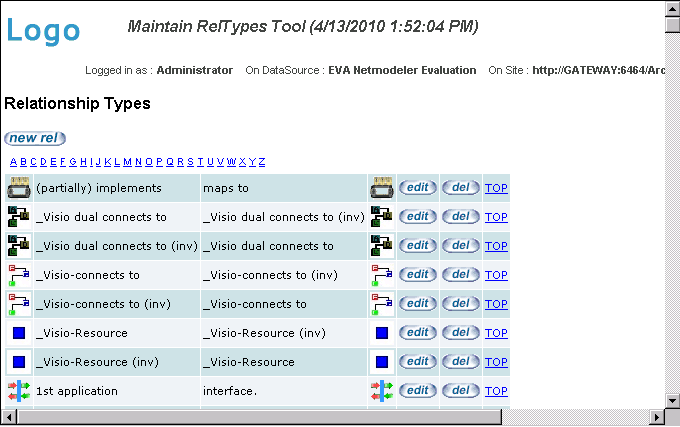Jump to letter Z in alphabet index
This screenshot has height=427, width=680.
(x=262, y=162)
